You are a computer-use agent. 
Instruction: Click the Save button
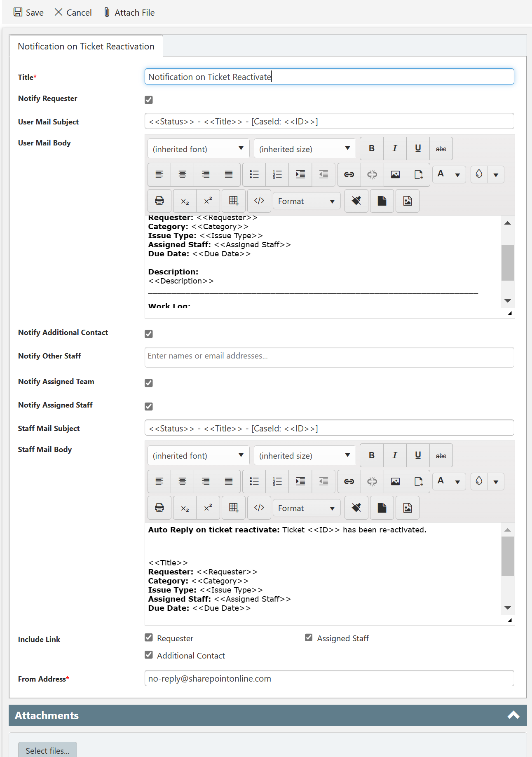tap(28, 12)
